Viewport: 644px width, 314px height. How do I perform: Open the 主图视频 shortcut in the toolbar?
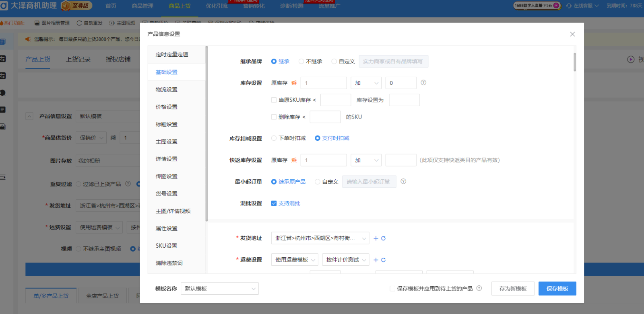pyautogui.click(x=122, y=23)
